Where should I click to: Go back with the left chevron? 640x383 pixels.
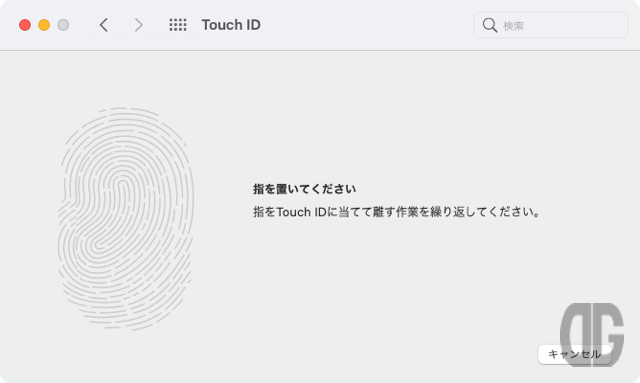(x=104, y=25)
